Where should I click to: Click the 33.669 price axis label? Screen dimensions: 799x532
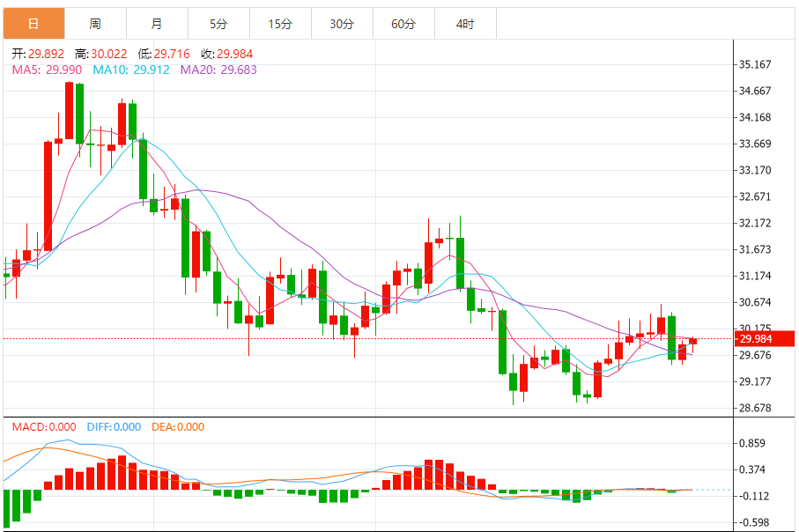(x=755, y=144)
